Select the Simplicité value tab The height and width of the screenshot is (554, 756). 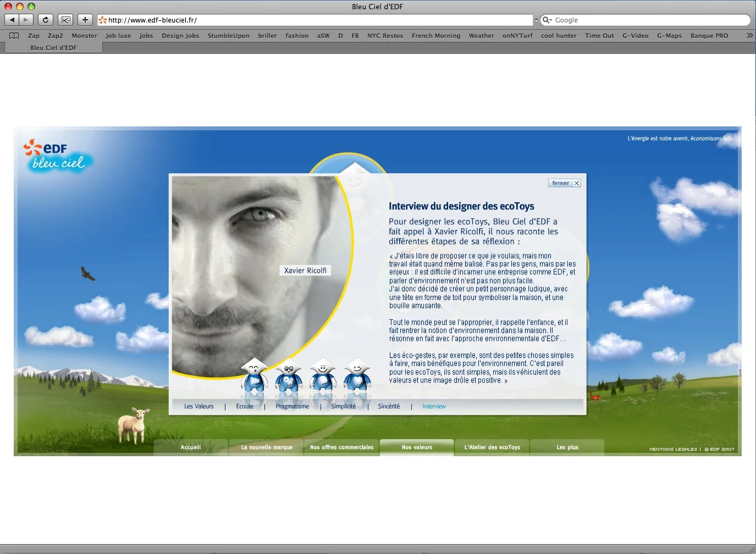(x=344, y=406)
